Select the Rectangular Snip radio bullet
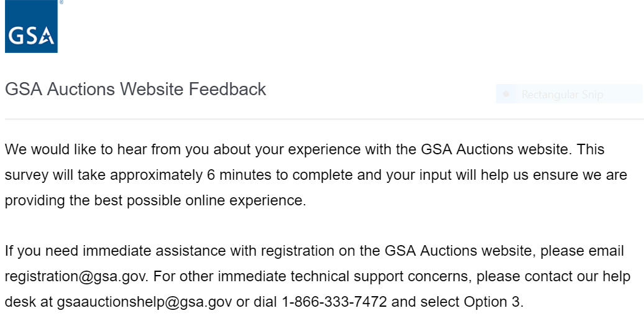 506,95
